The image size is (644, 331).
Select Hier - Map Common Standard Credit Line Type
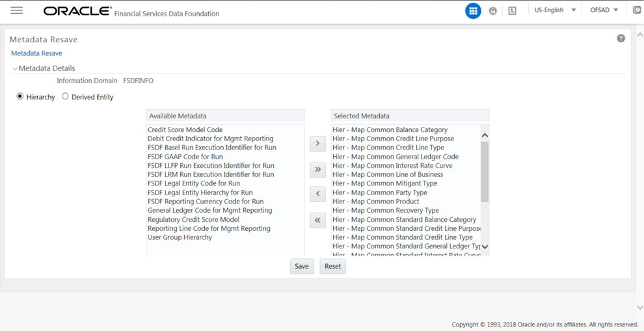[x=403, y=237]
